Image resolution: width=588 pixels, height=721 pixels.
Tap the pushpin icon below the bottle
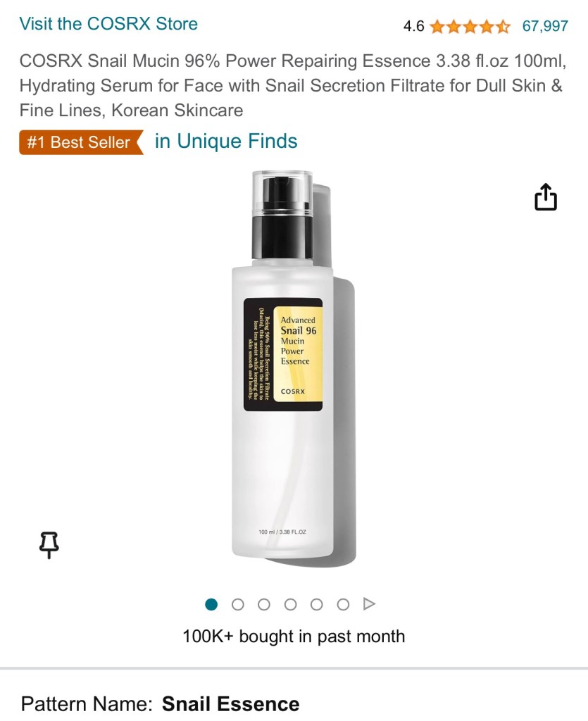pyautogui.click(x=49, y=545)
